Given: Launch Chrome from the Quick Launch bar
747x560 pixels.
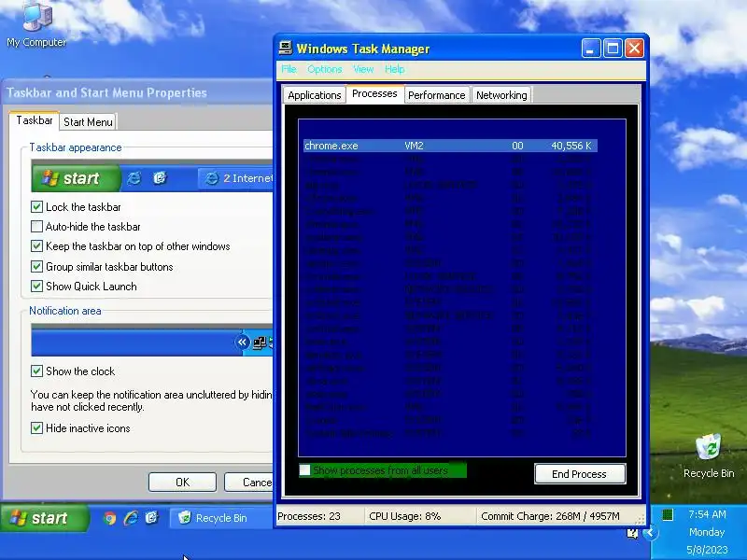Looking at the screenshot, I should (x=109, y=518).
